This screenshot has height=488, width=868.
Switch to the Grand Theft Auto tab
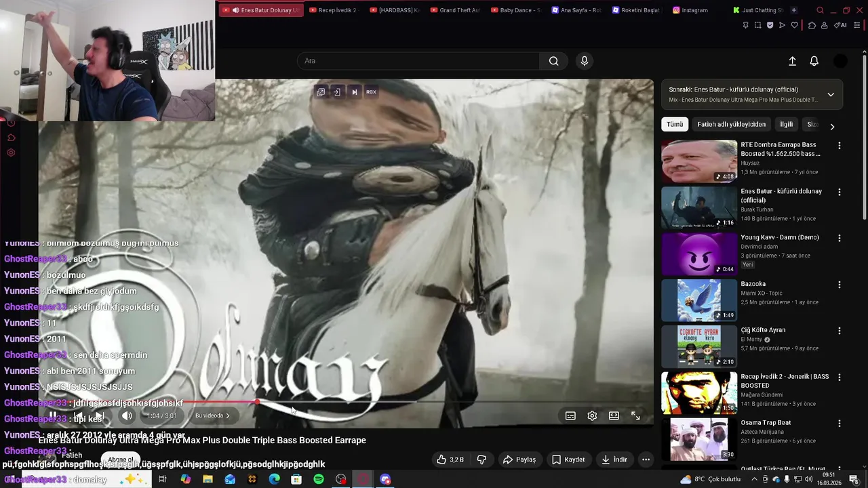(454, 10)
